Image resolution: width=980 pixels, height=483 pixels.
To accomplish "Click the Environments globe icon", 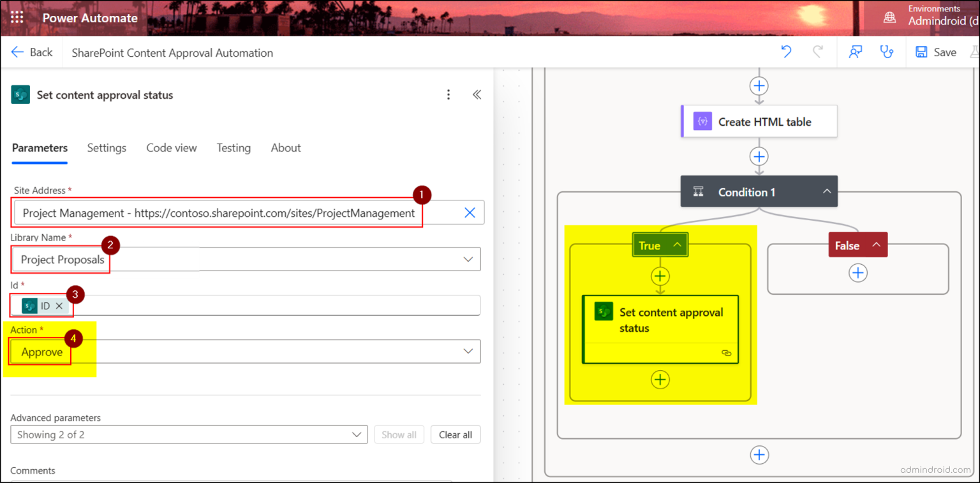I will click(x=889, y=17).
